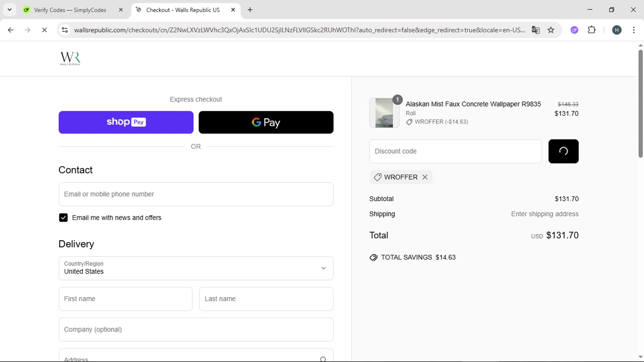Click the Discount code input field
Image resolution: width=644 pixels, height=362 pixels.
click(x=456, y=151)
